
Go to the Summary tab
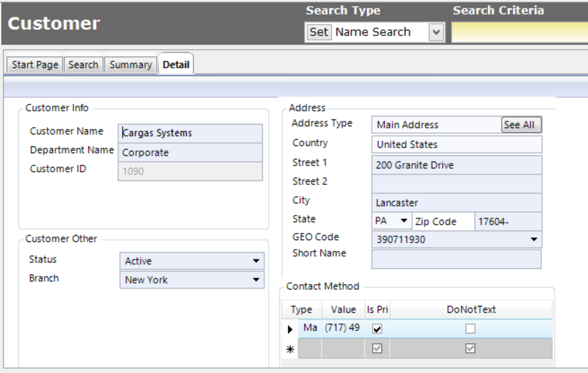coord(130,65)
